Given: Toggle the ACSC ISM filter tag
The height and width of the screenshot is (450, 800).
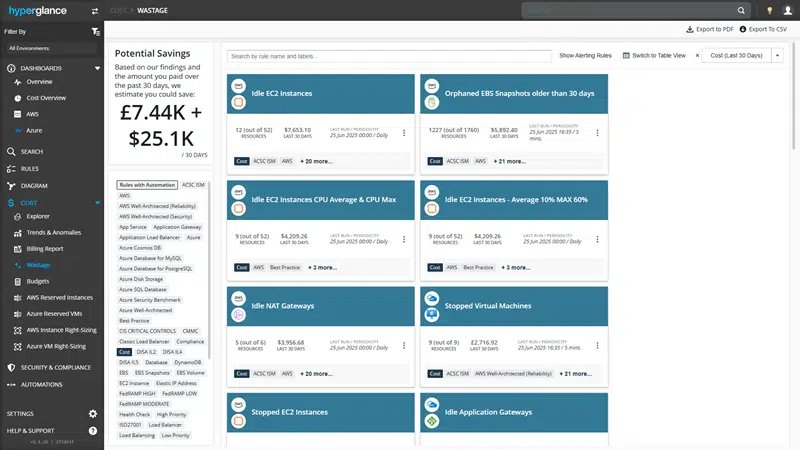Looking at the screenshot, I should point(193,185).
